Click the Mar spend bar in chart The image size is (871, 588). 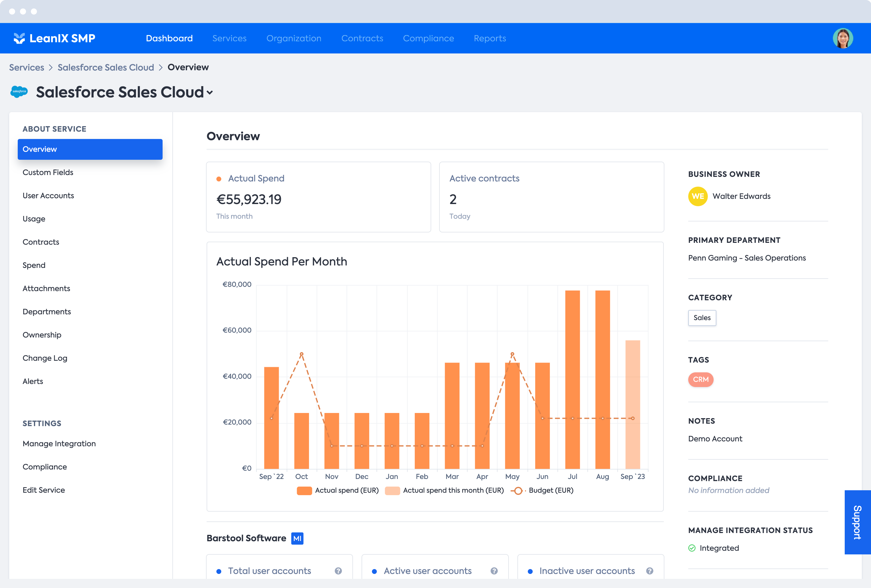[452, 415]
